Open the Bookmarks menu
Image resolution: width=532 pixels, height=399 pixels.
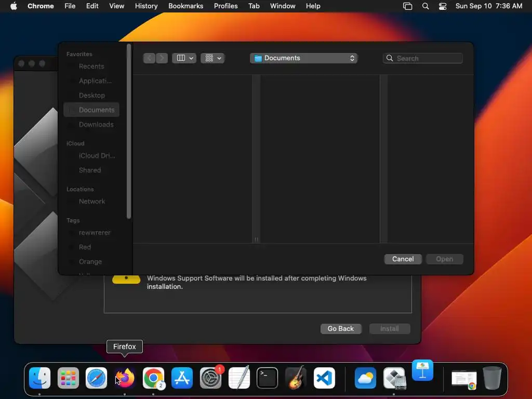185,6
